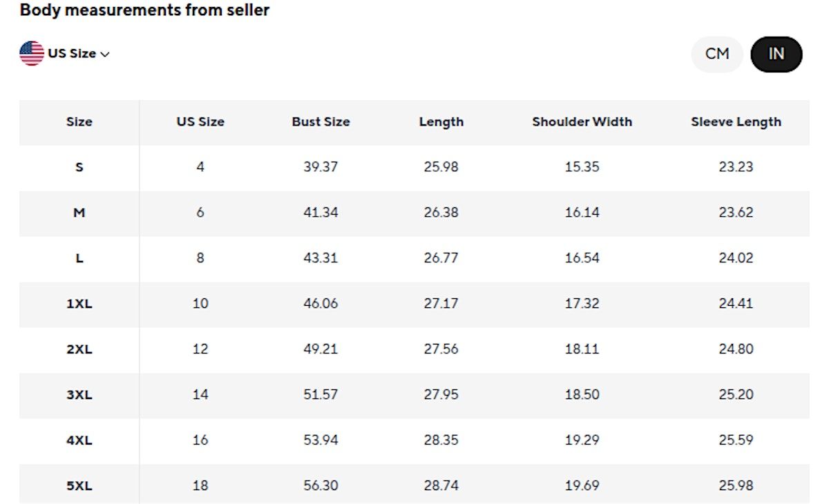
Task: Select the 5XL size row label
Action: point(79,486)
